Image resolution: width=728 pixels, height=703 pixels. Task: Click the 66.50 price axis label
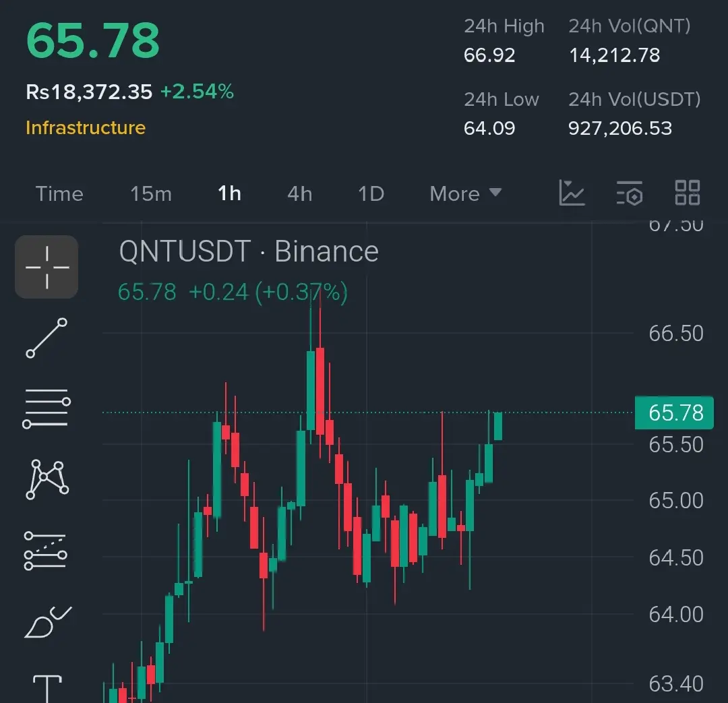pyautogui.click(x=676, y=334)
